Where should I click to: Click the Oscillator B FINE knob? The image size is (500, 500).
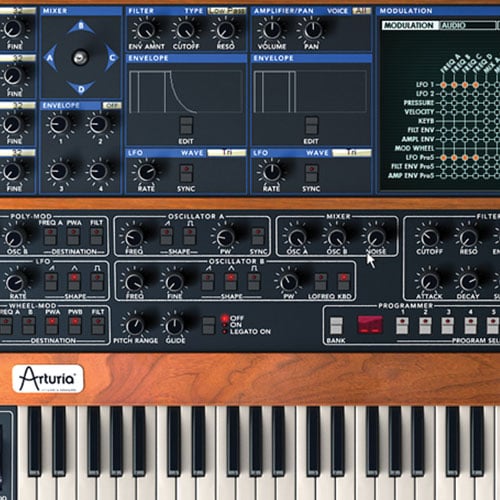174,282
